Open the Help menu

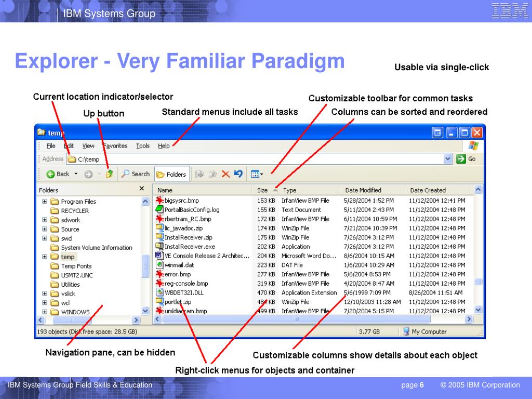(164, 146)
